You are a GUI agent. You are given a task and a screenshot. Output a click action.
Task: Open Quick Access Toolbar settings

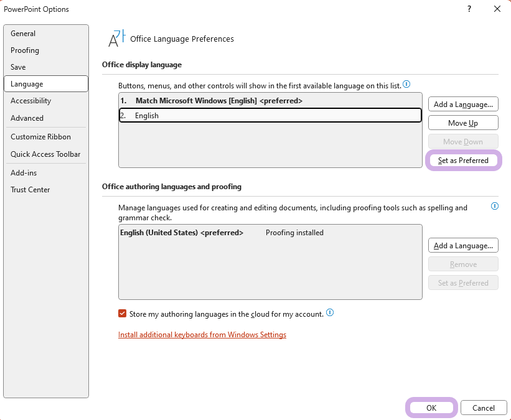(x=45, y=154)
